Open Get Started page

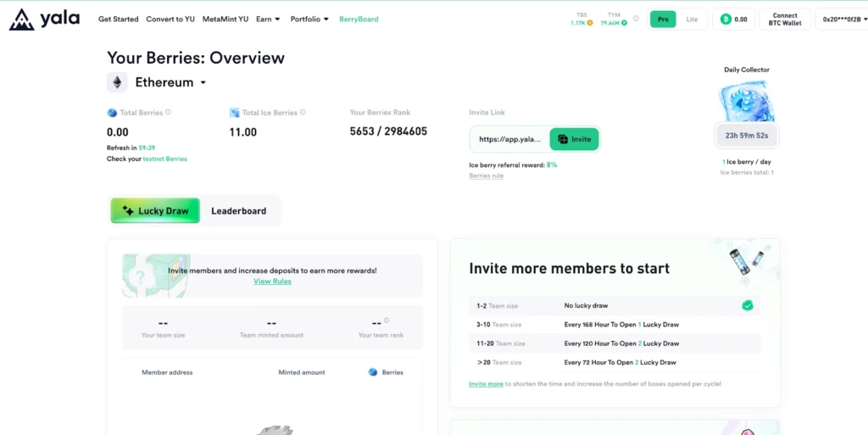tap(119, 19)
